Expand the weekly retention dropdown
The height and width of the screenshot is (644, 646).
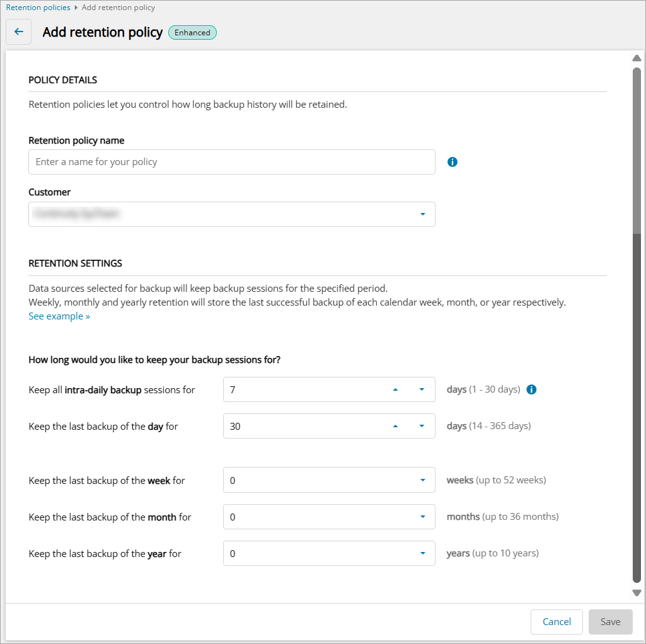[422, 480]
